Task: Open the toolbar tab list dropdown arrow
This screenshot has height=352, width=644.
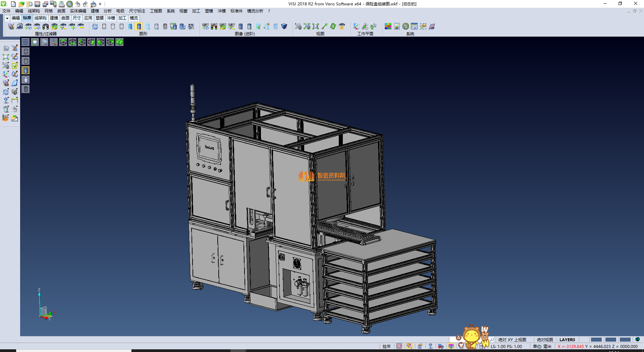Action: (x=7, y=18)
